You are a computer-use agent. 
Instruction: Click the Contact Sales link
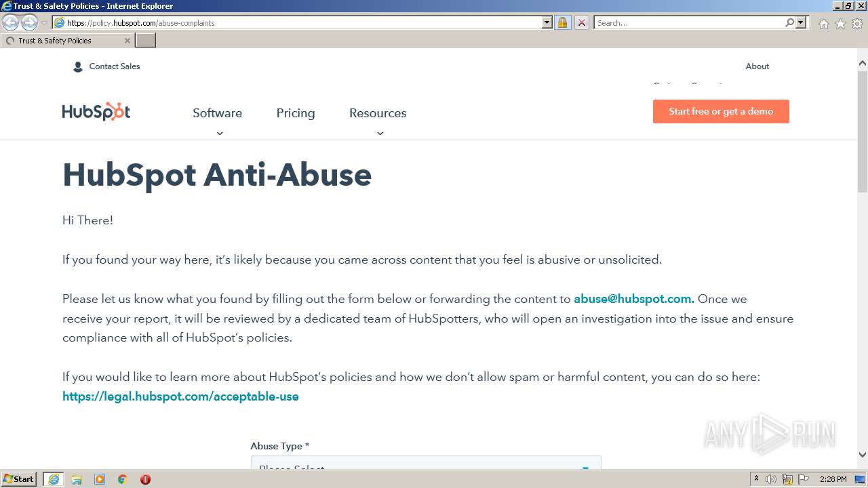[x=115, y=66]
